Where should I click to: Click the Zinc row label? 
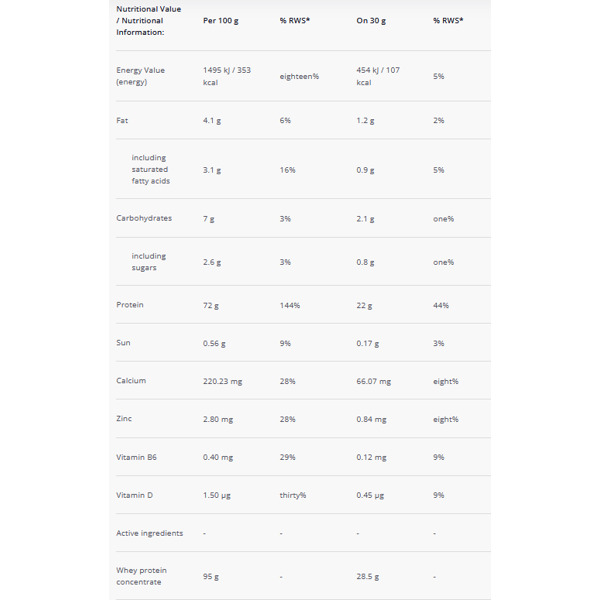tap(125, 419)
